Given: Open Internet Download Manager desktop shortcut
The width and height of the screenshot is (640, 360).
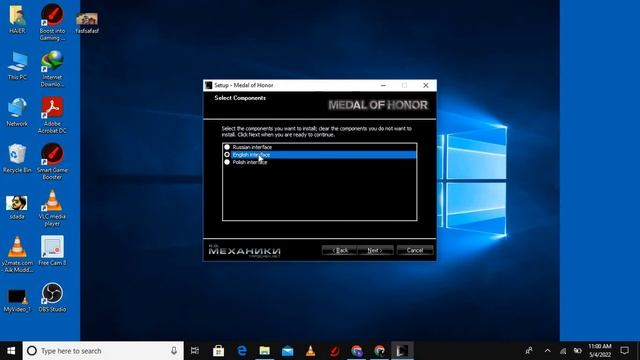Looking at the screenshot, I should (x=52, y=69).
